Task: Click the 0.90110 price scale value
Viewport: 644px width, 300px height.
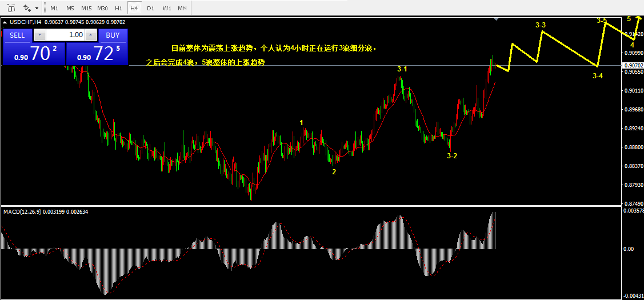Action: (x=634, y=90)
